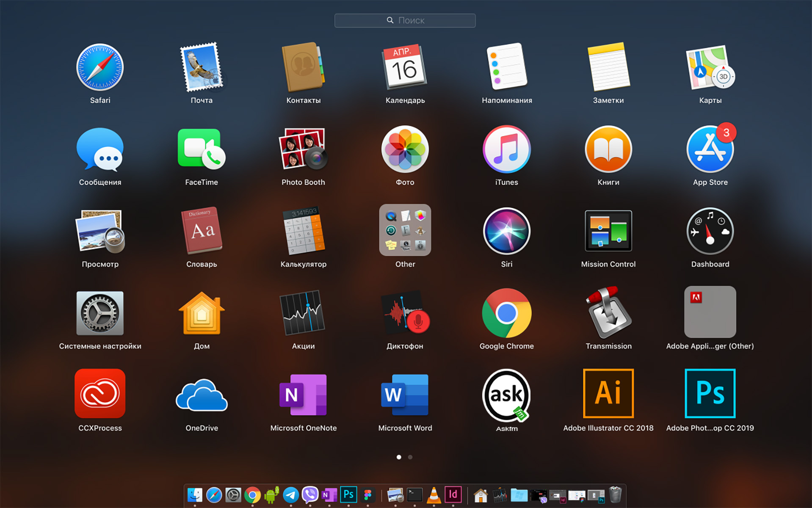This screenshot has width=812, height=508.
Task: Open Системные настройки in Launchpad
Action: (x=100, y=313)
